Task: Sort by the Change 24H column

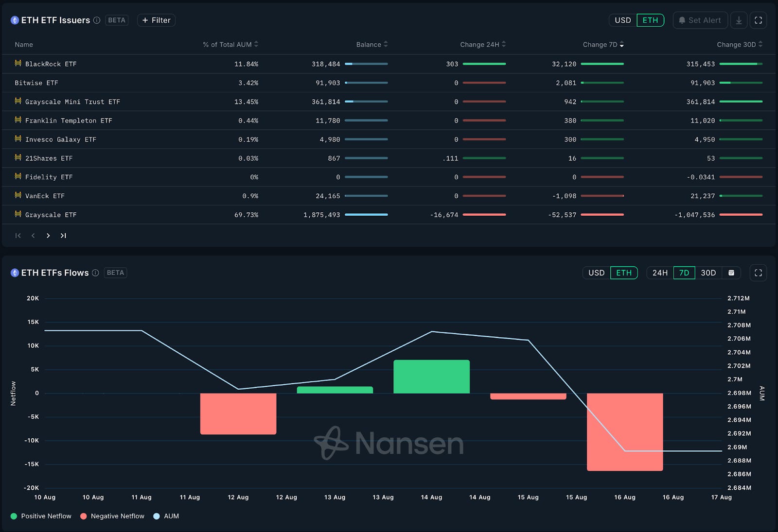Action: (x=483, y=44)
